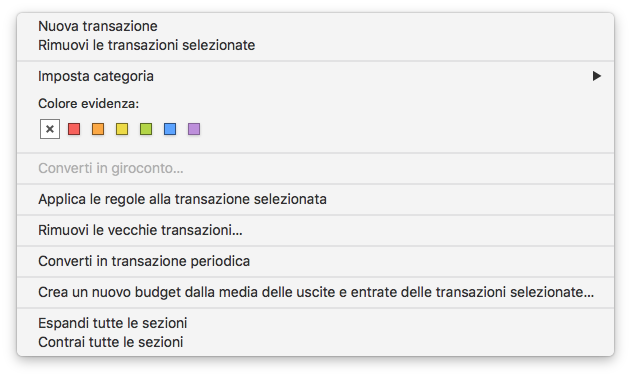Choose Contrai tutte le sezioni
Viewport: 631px width, 377px height.
(316, 342)
